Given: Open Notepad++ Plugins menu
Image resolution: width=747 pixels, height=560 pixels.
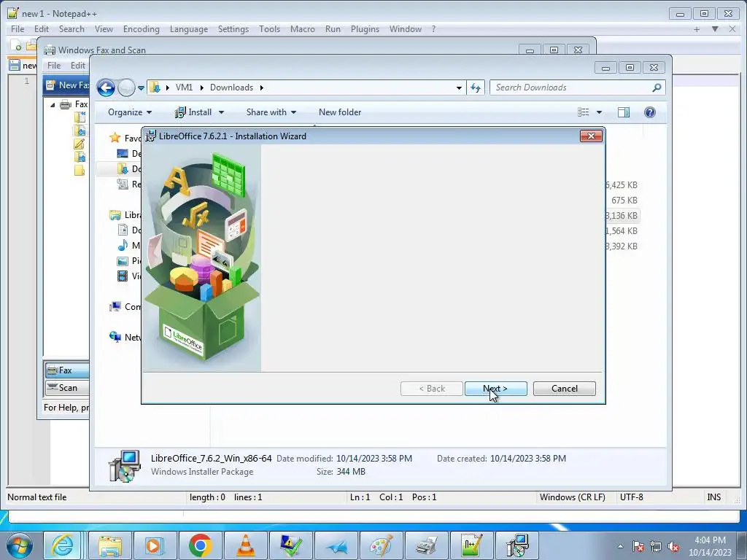Looking at the screenshot, I should pyautogui.click(x=365, y=29).
